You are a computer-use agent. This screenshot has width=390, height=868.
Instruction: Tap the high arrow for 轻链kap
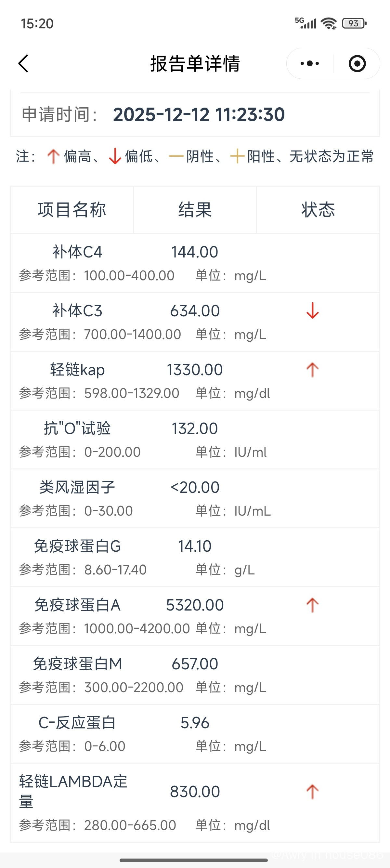pyautogui.click(x=313, y=370)
